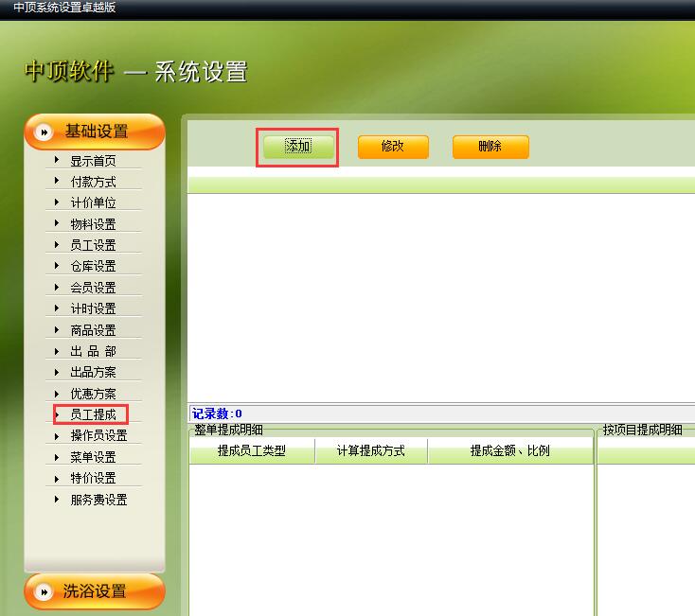The image size is (695, 616).
Task: Open 操作员设置 entry
Action: tap(98, 435)
